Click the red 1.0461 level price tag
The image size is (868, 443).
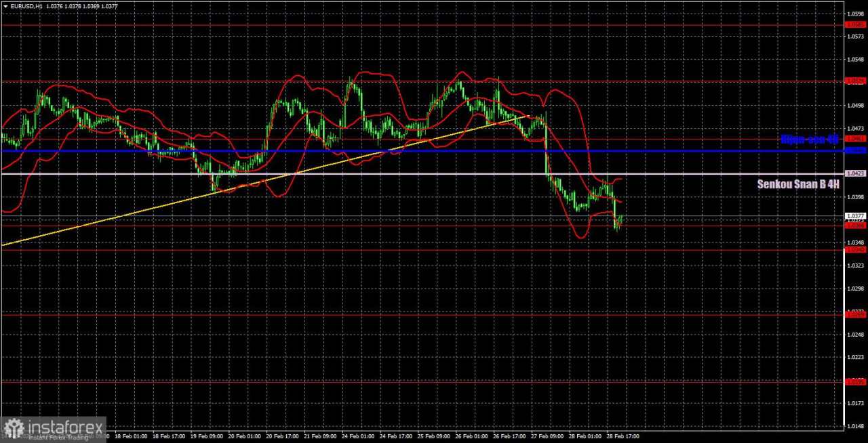point(854,139)
